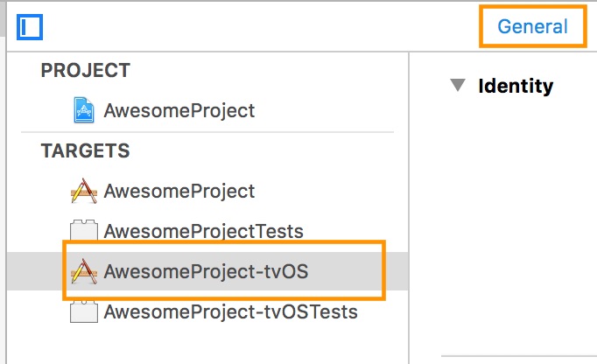
Task: Click the PROJECT section header
Action: (85, 71)
